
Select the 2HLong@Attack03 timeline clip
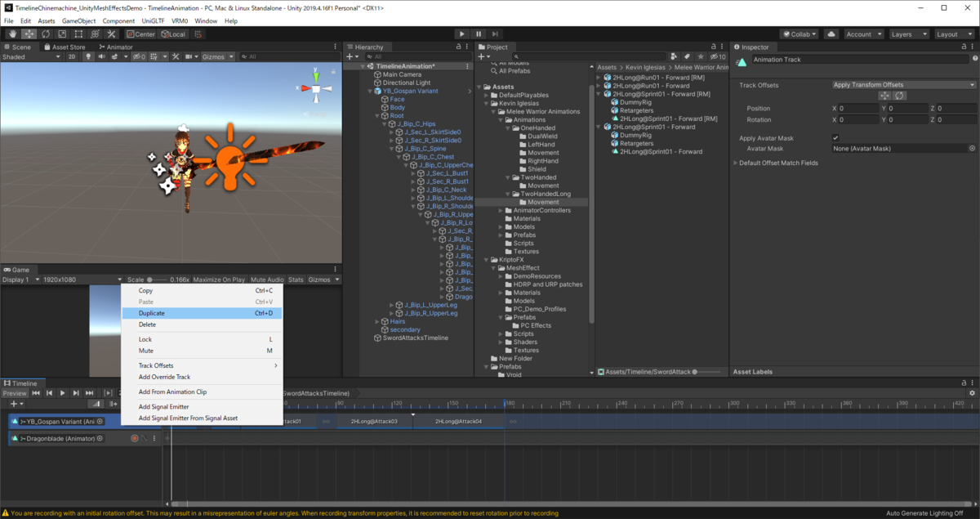tap(374, 421)
